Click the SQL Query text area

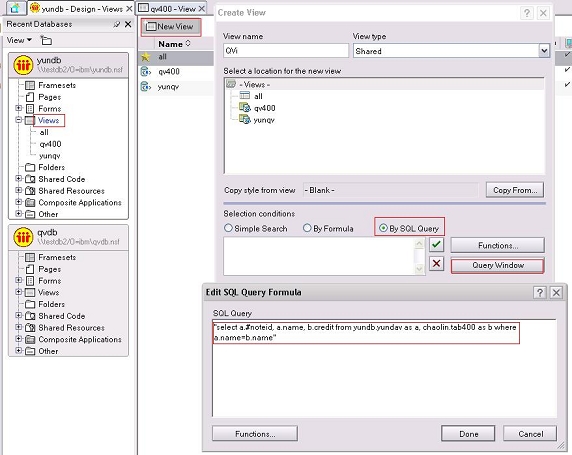tap(384, 369)
